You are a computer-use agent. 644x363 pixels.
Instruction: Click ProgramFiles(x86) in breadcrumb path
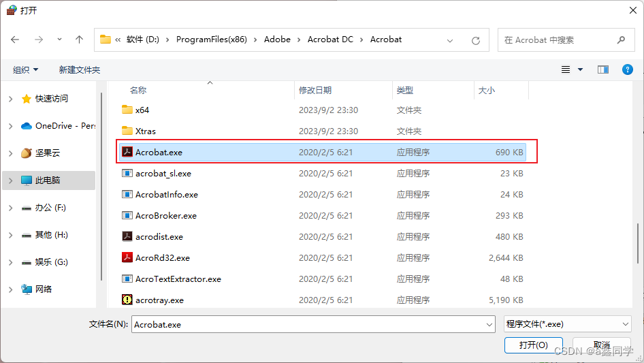(212, 40)
